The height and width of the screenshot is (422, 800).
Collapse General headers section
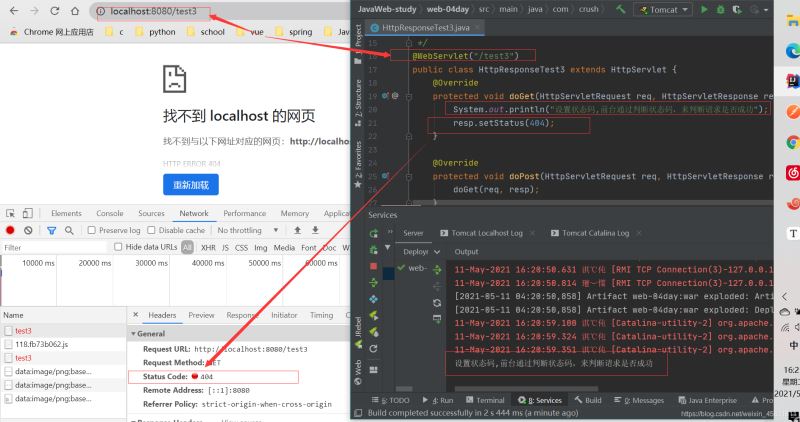[x=133, y=334]
